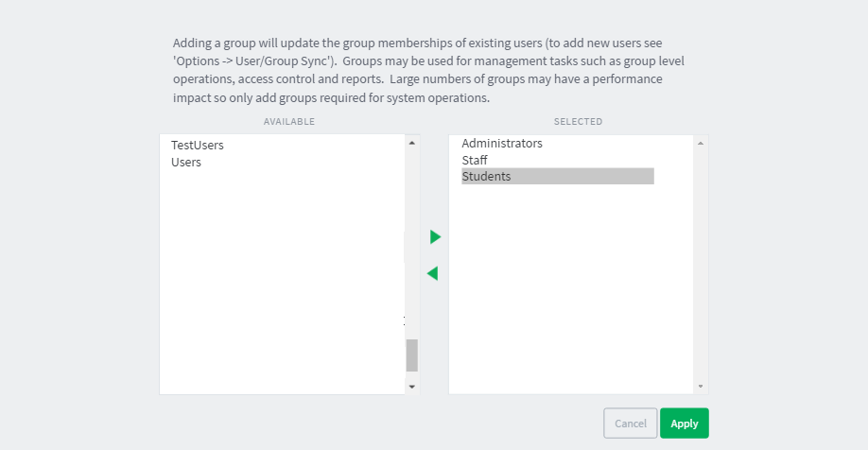Apply the group changes
868x450 pixels.
coord(685,424)
